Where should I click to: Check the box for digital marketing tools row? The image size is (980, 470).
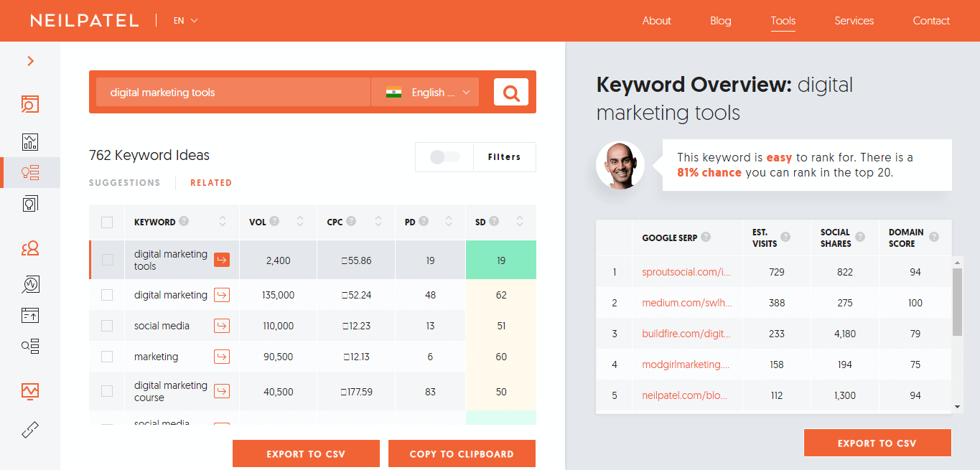(x=107, y=260)
